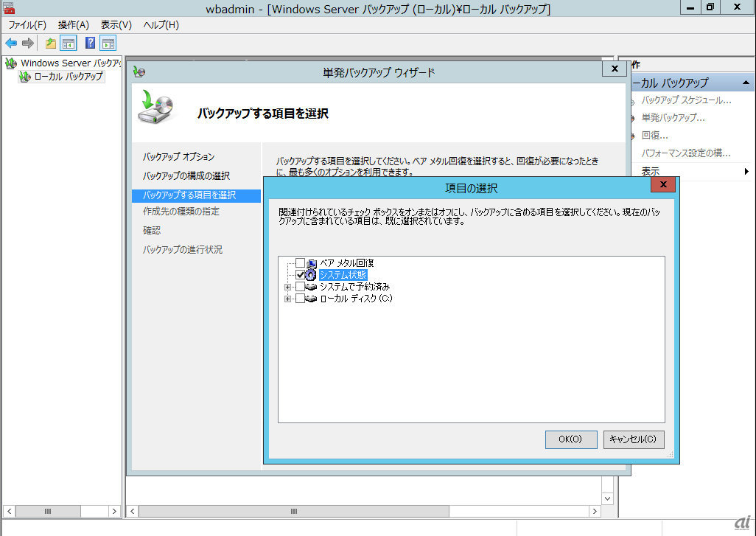This screenshot has height=536, width=756.
Task: Click the システム状態 item icon
Action: click(x=311, y=275)
